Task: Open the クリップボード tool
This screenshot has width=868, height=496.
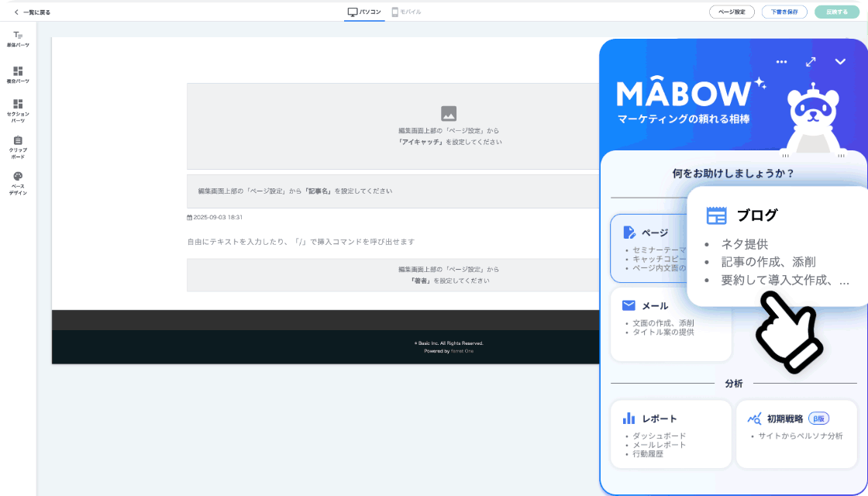Action: coord(18,146)
